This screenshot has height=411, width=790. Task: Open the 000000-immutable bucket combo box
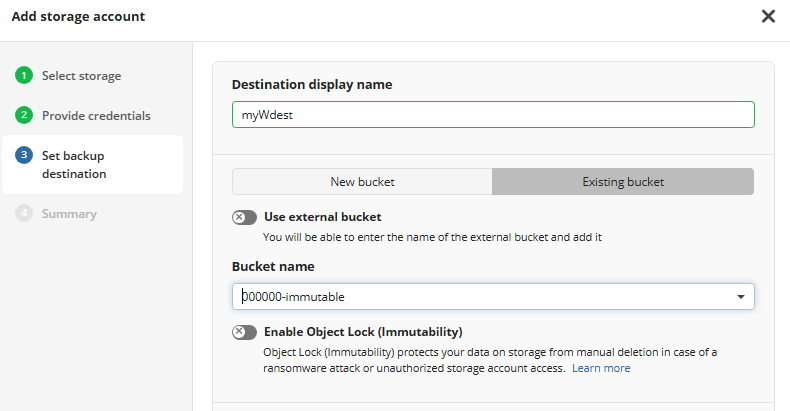coord(493,297)
